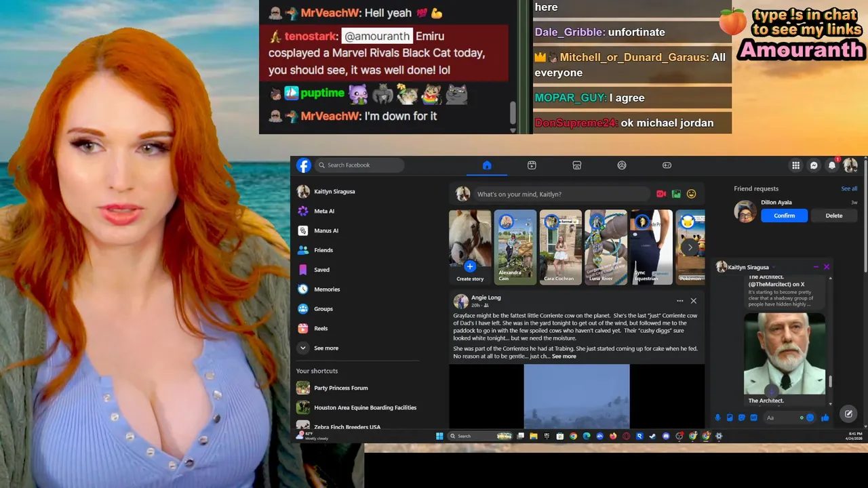
Task: Show more stories with the next arrow
Action: click(690, 247)
